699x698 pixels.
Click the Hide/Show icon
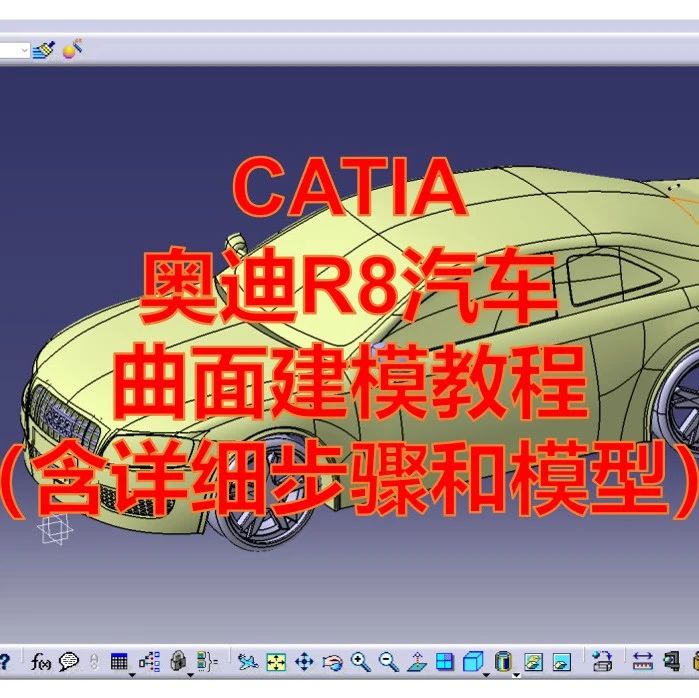coord(533,662)
